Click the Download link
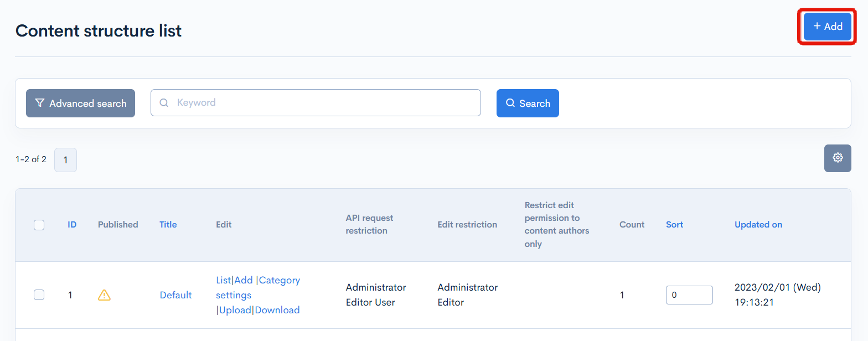This screenshot has height=341, width=868. (277, 310)
